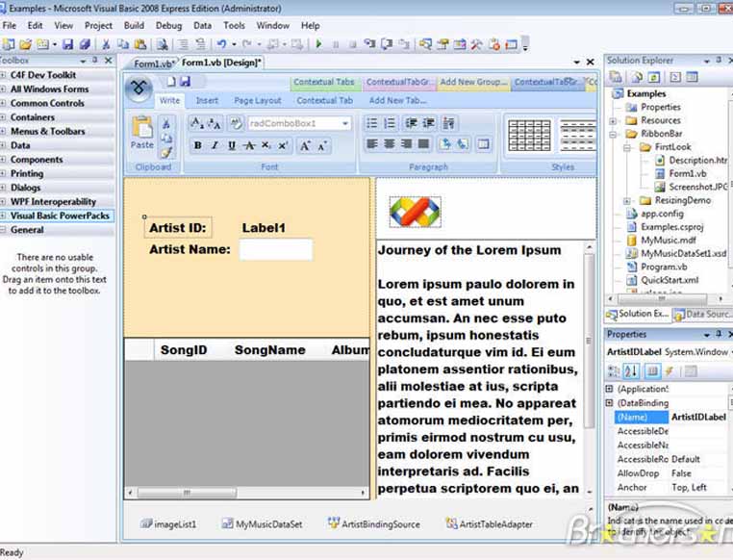Click Add New Group... in contextual tabs
Screen dimensions: 733x560
click(473, 82)
